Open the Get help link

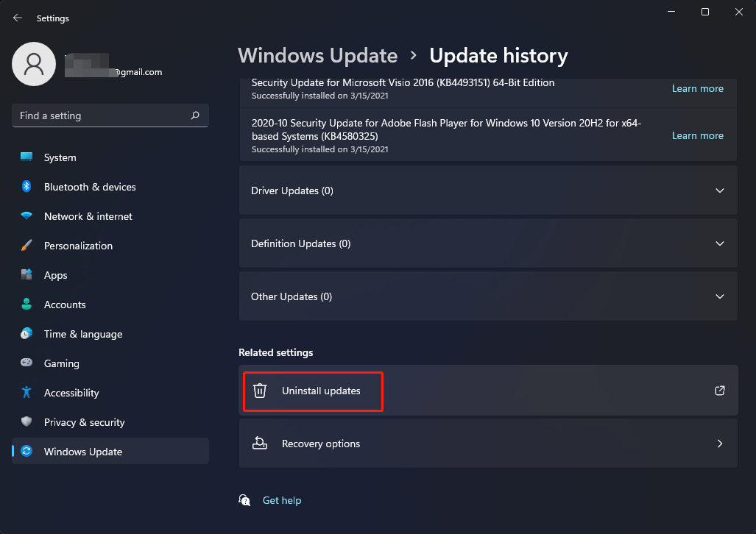point(282,500)
